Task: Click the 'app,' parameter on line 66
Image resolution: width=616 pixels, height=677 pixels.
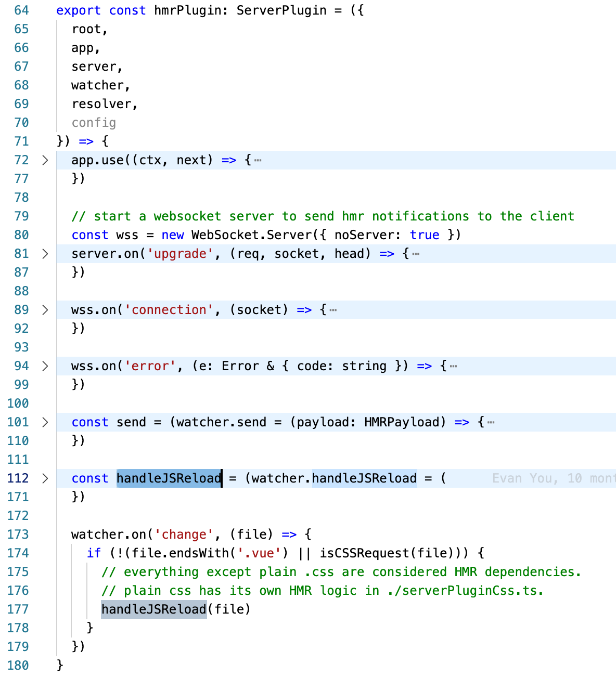Action: click(86, 48)
